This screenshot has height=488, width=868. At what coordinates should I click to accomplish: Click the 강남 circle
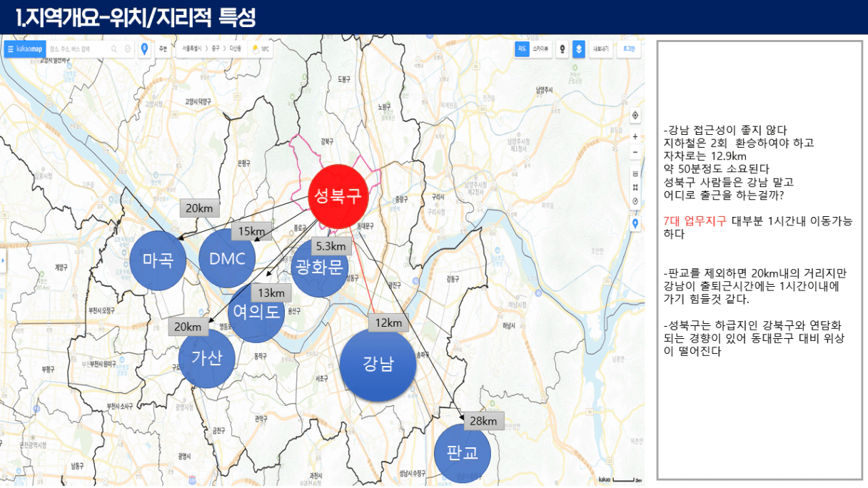pyautogui.click(x=378, y=365)
